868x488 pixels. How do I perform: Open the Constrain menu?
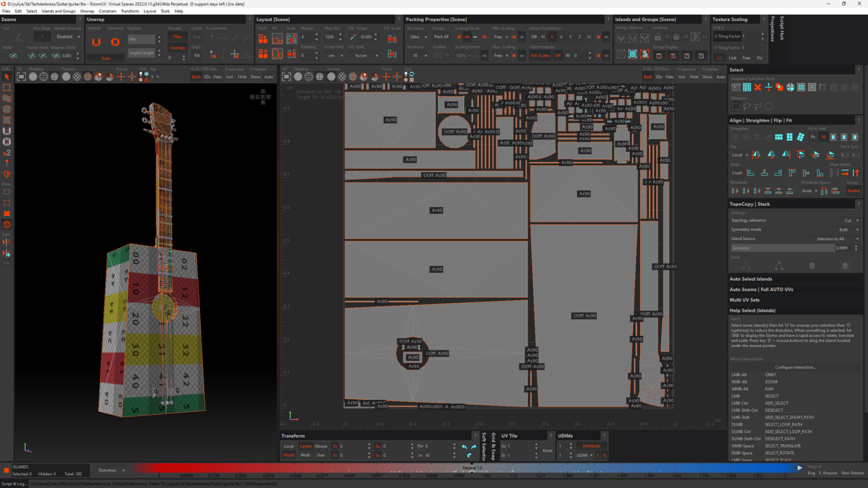(x=108, y=12)
